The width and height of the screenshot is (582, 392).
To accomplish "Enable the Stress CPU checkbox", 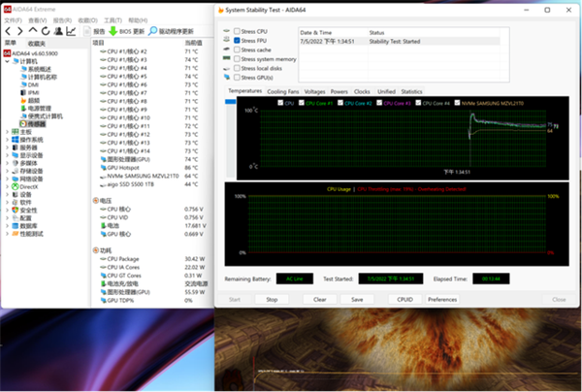I will pyautogui.click(x=237, y=30).
